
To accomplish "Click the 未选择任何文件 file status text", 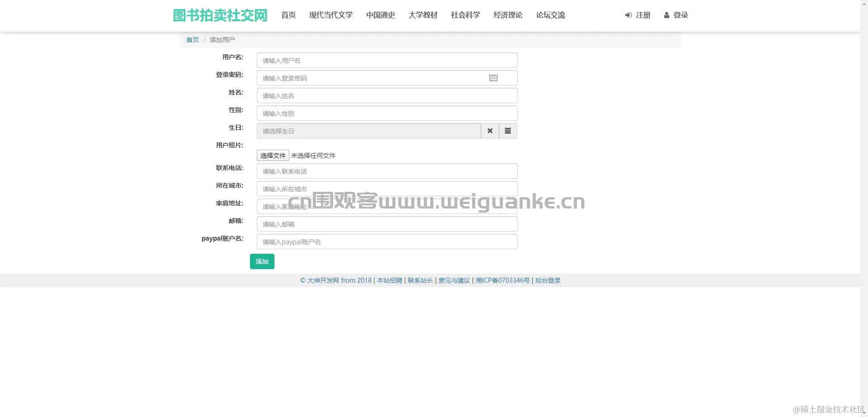I will click(313, 156).
